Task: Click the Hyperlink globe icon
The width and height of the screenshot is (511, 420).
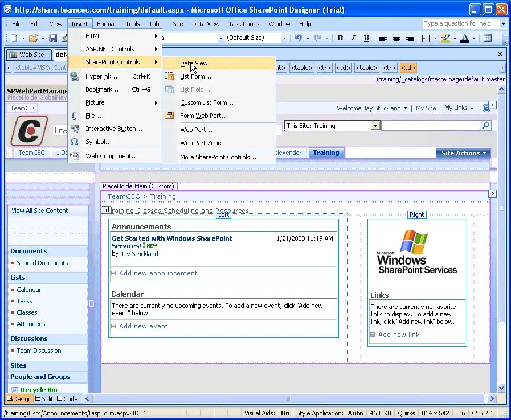Action: click(75, 76)
